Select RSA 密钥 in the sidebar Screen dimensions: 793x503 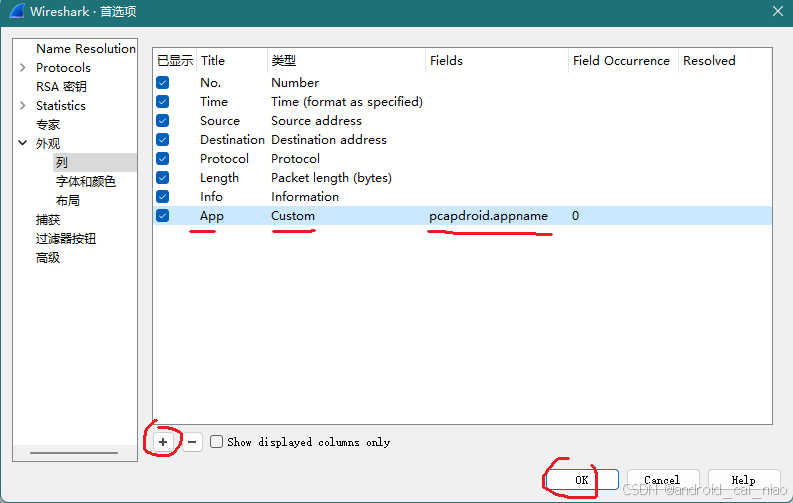tap(61, 86)
